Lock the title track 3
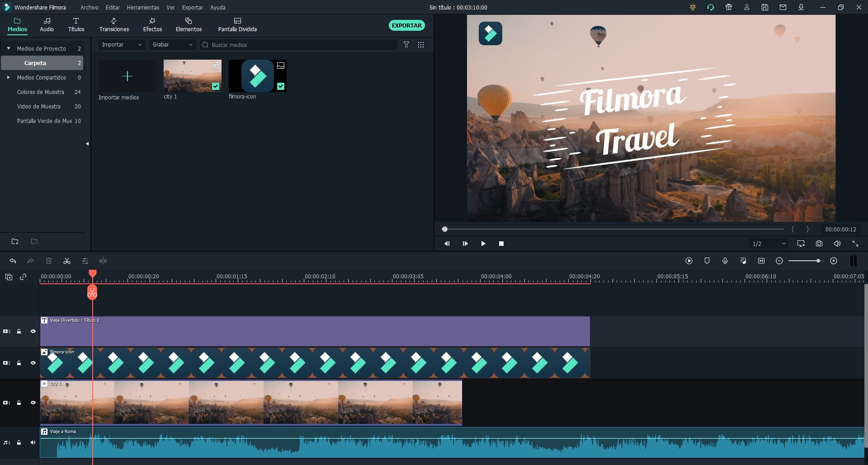The height and width of the screenshot is (465, 868). 19,331
